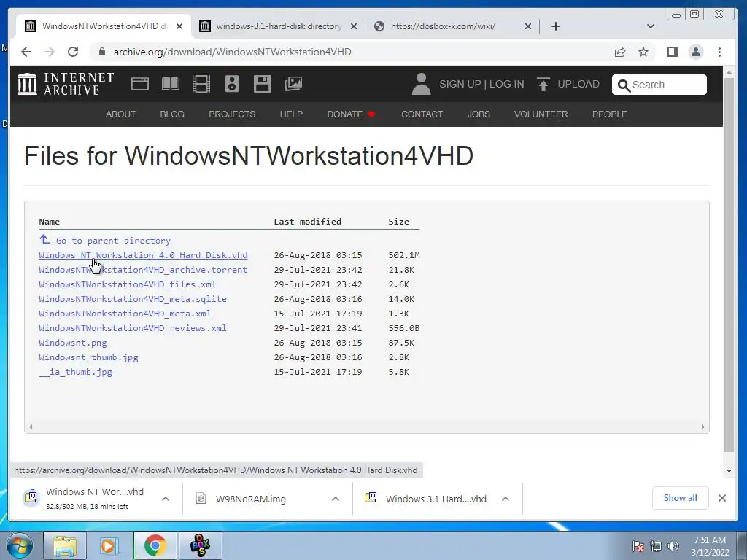The image size is (747, 560).
Task: Expand options for Windows 3.1 Hard....vhd download
Action: (506, 499)
